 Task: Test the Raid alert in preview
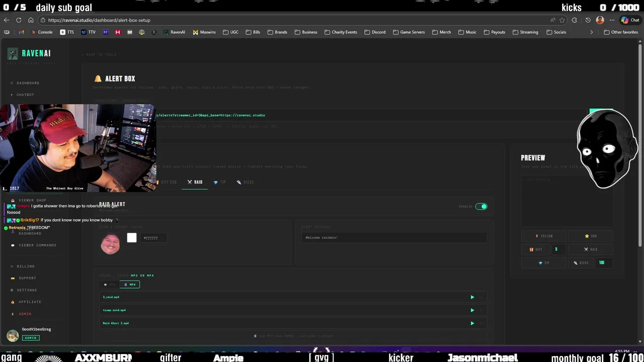[x=591, y=249]
